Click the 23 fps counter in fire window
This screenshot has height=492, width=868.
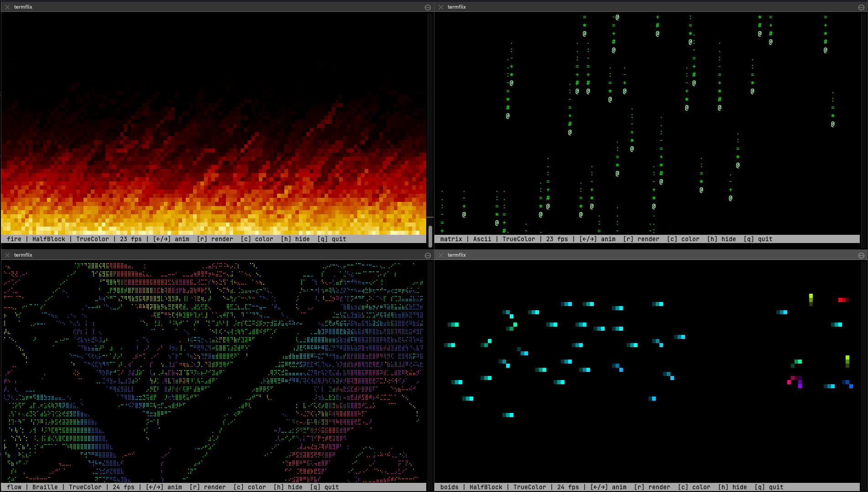click(x=131, y=239)
